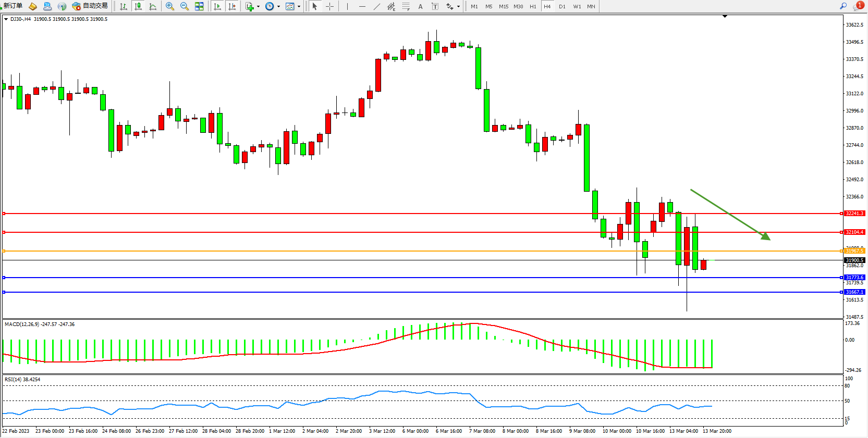The width and height of the screenshot is (868, 438).
Task: Toggle 自动交易 auto trading button
Action: [90, 6]
